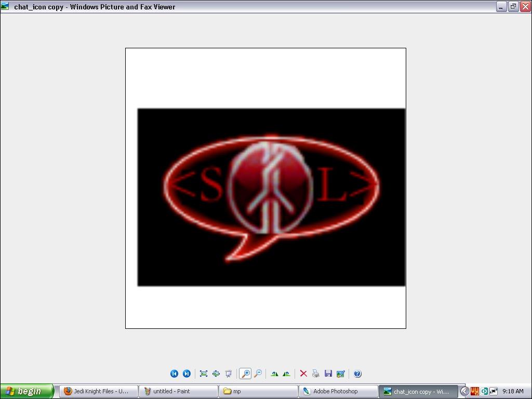Viewport: 532px width, 399px height.
Task: Print the current picture
Action: pos(315,374)
